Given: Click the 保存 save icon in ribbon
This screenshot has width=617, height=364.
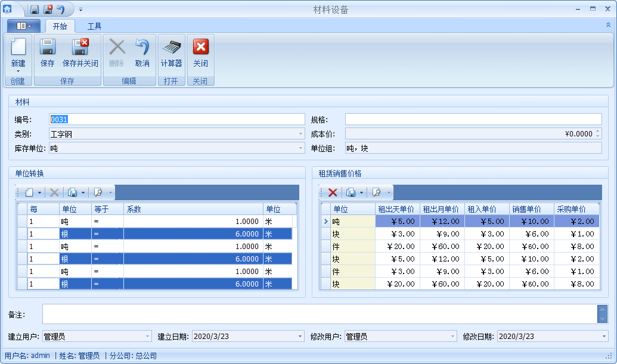Looking at the screenshot, I should point(48,47).
